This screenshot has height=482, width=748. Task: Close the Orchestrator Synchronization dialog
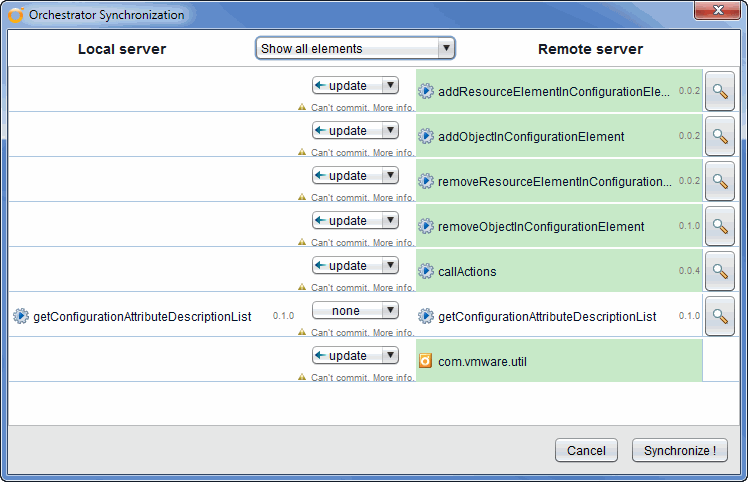[713, 14]
